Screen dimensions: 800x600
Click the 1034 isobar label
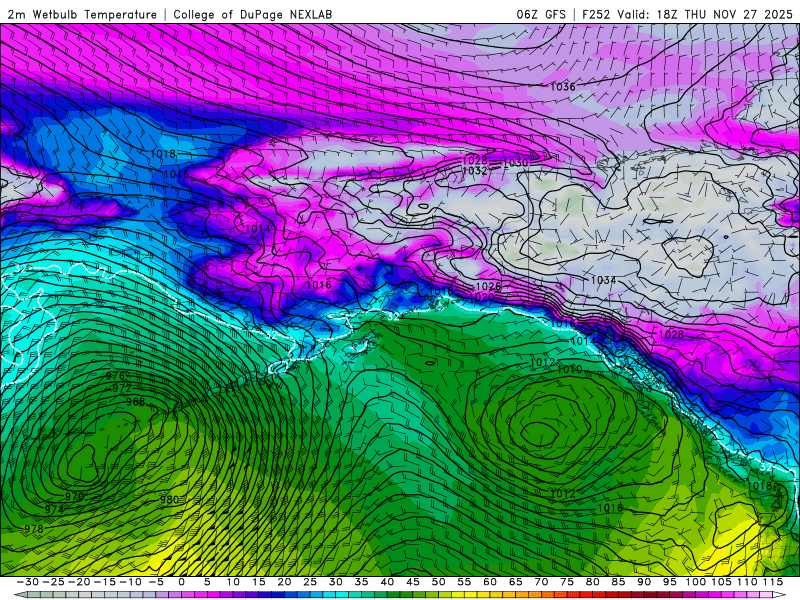click(x=604, y=280)
